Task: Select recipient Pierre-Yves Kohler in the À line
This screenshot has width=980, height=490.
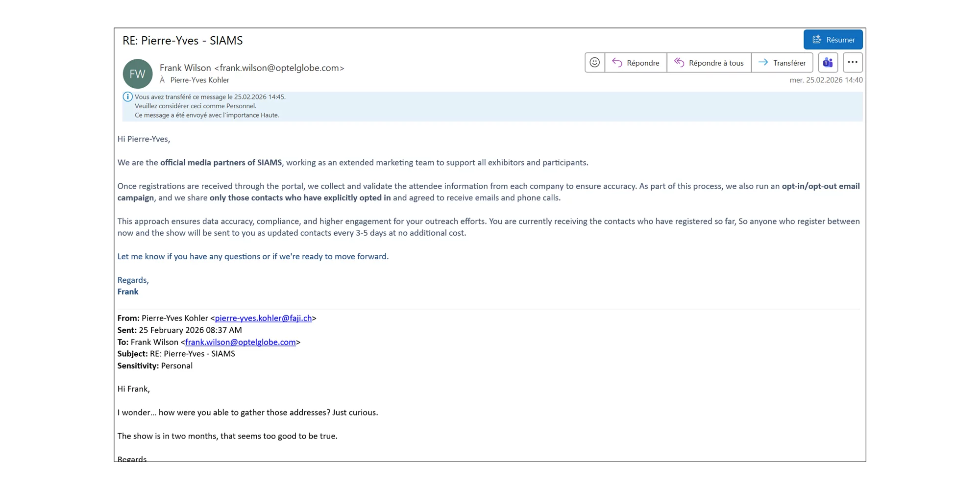Action: 199,80
